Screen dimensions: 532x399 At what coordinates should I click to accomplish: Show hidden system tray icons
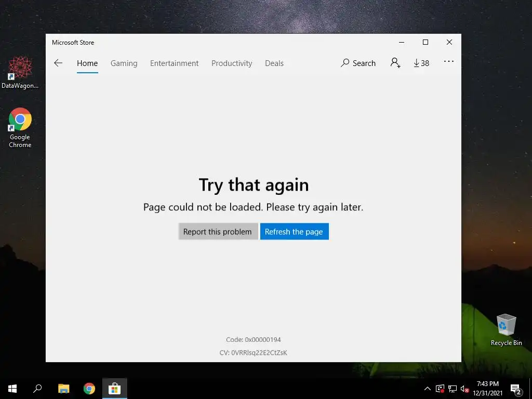[x=428, y=389]
